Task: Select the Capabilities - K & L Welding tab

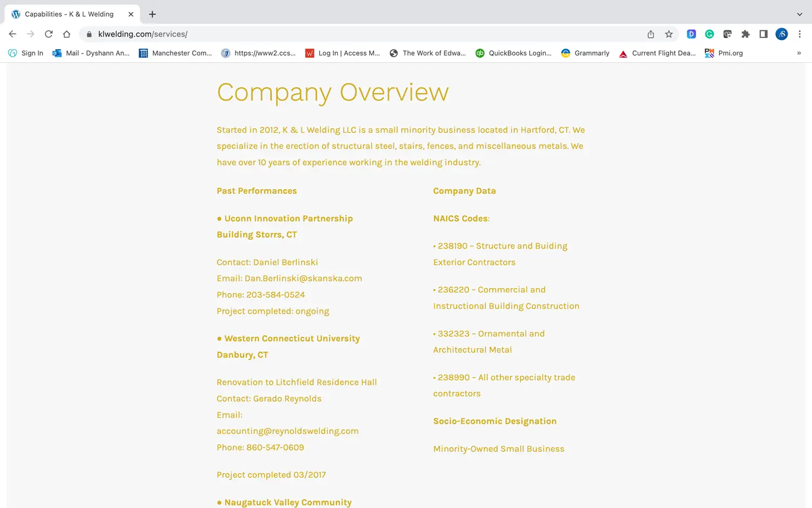Action: pos(69,14)
